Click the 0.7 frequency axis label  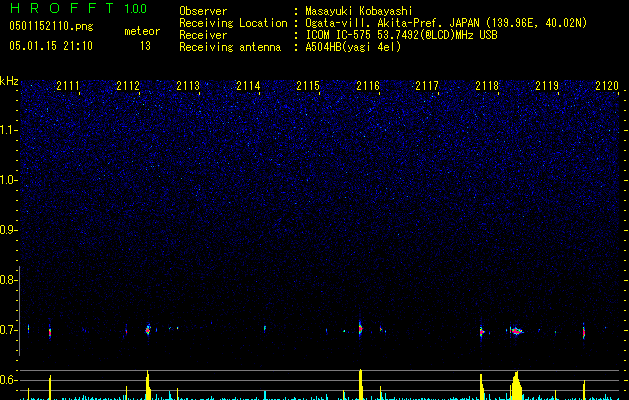8,330
